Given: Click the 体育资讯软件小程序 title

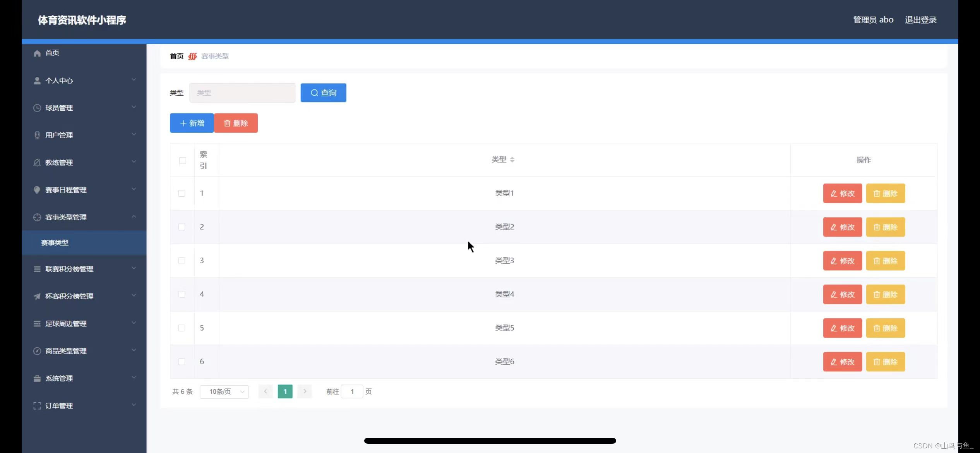Looking at the screenshot, I should click(x=82, y=20).
